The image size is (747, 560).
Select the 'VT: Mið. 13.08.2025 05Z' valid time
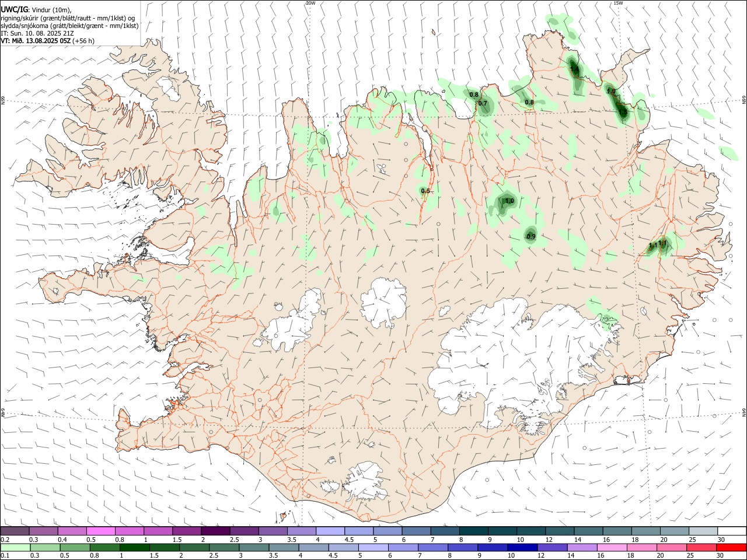click(x=36, y=41)
